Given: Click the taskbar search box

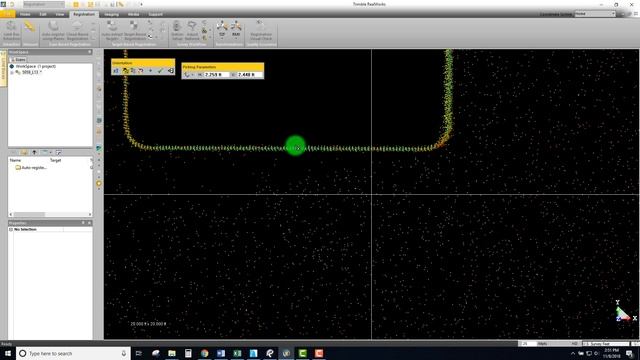Looking at the screenshot, I should click(x=73, y=353).
